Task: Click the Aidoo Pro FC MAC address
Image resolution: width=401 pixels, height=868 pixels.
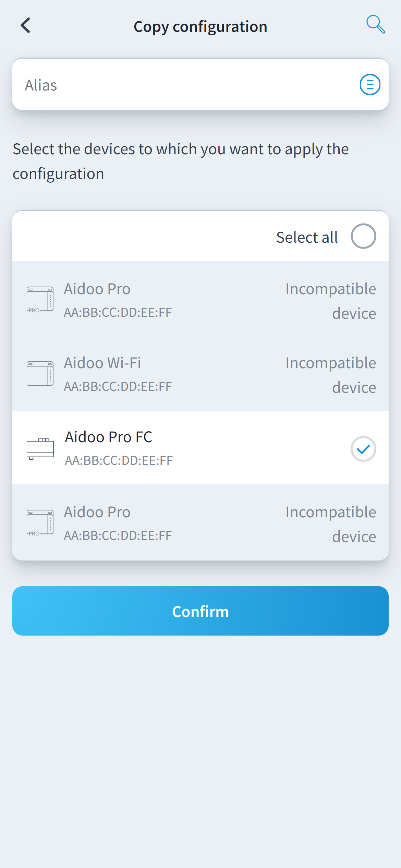Action: click(119, 460)
